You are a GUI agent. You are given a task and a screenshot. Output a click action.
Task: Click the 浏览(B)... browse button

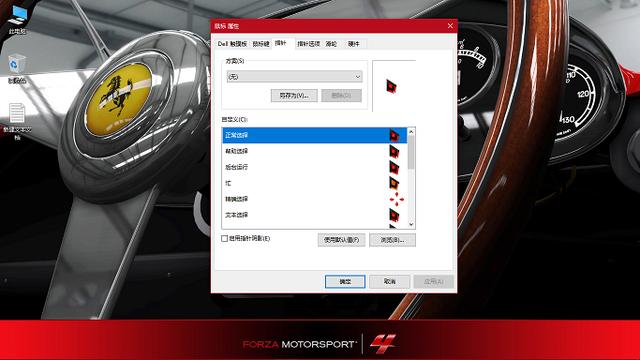[x=392, y=240]
